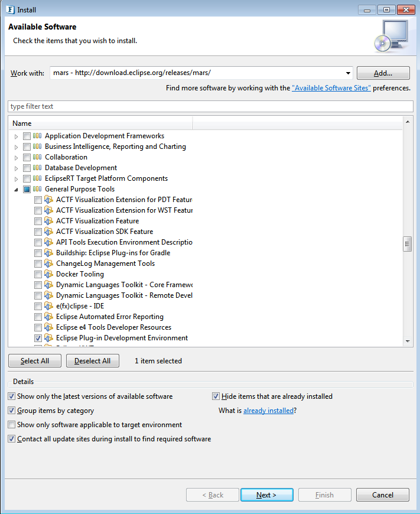Screen dimensions: 420x514
Task: Check the Collaboration category checkbox
Action: (x=27, y=157)
